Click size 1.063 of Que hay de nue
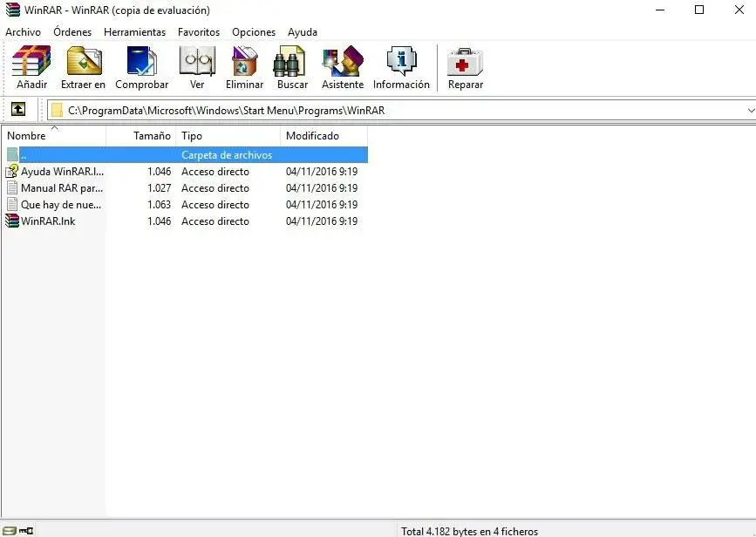 point(159,205)
